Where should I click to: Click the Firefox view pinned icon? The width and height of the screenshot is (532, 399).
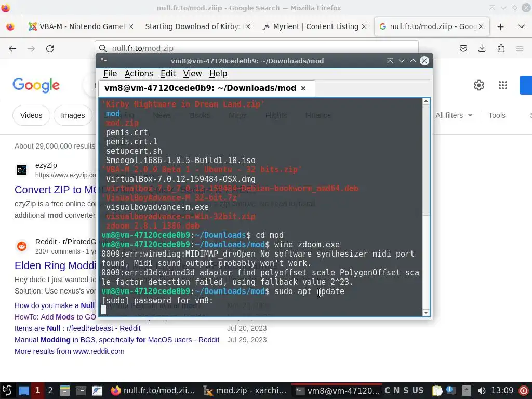point(10,26)
